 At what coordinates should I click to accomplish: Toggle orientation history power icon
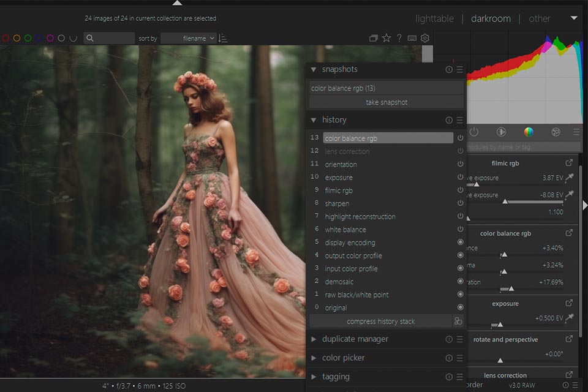pos(460,164)
